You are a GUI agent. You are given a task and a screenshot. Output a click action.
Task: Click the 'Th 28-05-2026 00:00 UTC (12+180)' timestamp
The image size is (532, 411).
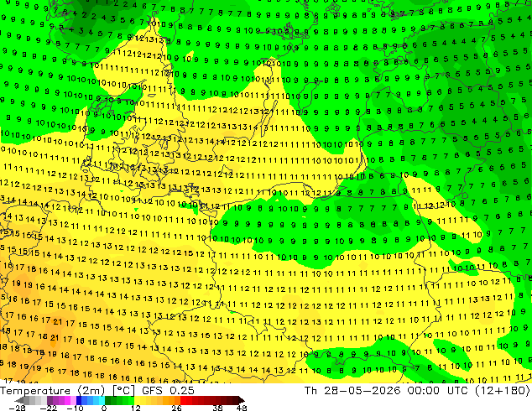(x=418, y=391)
